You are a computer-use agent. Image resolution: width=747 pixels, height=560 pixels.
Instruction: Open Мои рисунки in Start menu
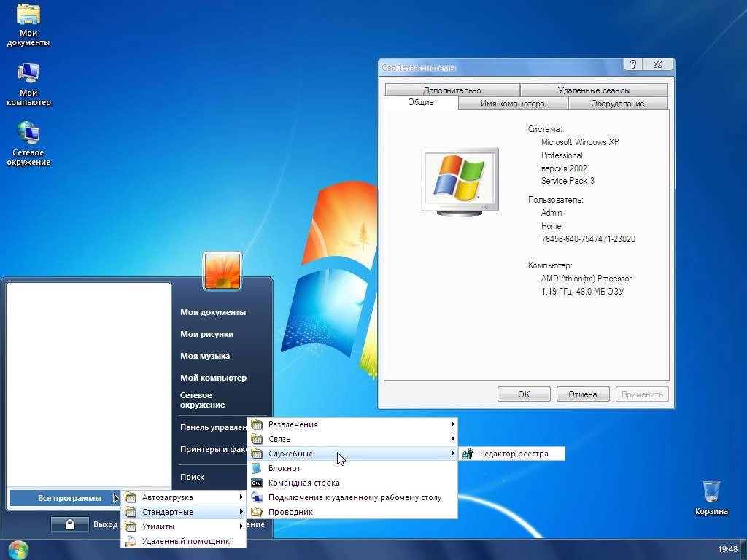[x=206, y=334]
